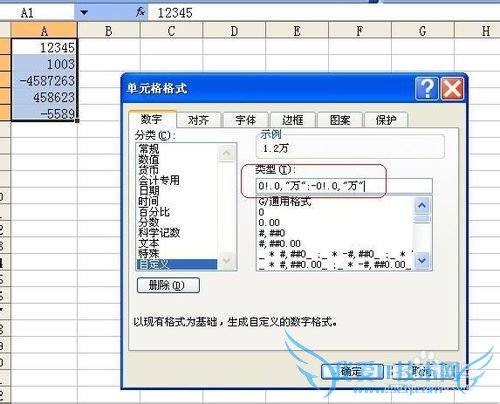
Task: Click the formula bar showing 12345
Action: click(x=323, y=13)
